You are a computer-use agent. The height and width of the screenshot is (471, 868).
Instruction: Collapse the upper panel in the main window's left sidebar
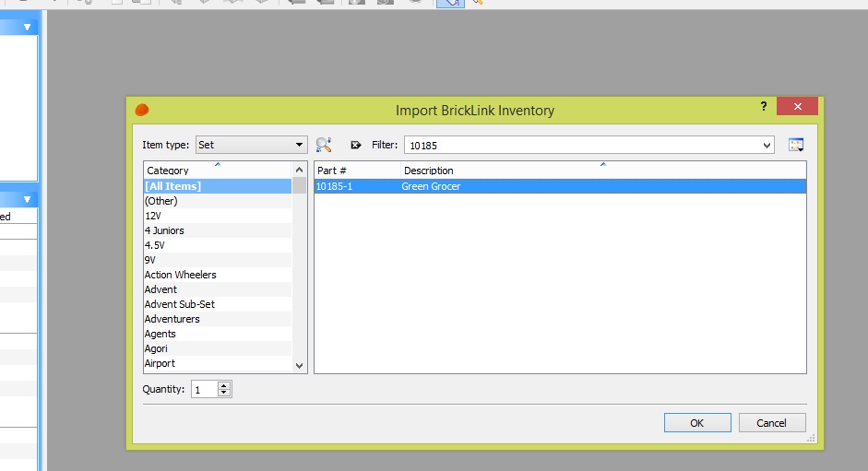27,27
